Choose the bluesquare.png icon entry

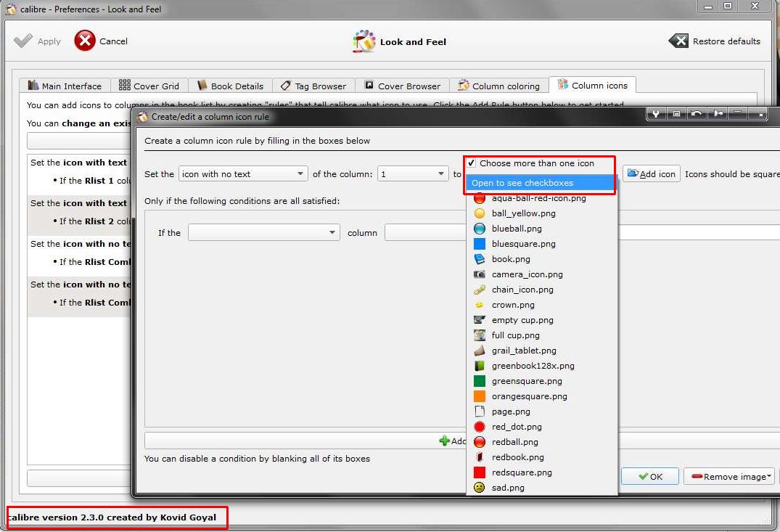(x=541, y=244)
